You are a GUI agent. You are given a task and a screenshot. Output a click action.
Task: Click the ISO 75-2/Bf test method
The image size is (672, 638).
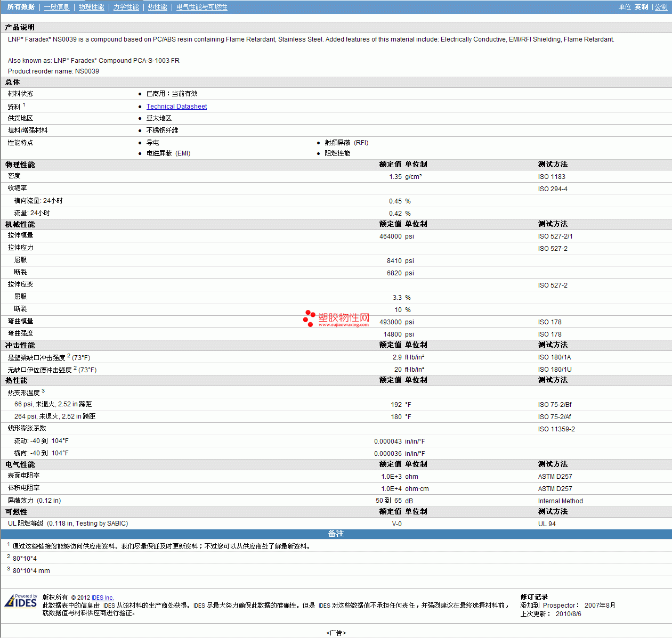point(555,405)
